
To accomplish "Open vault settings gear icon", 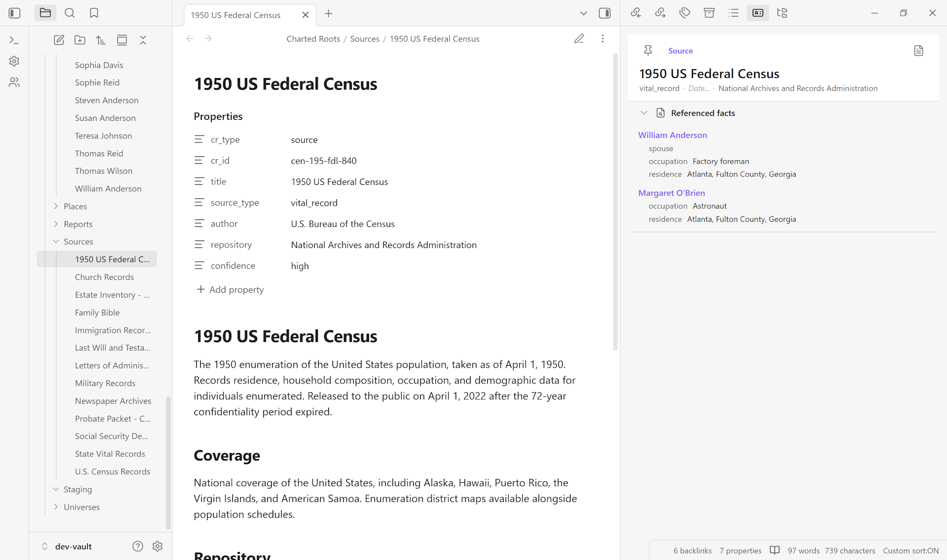I will point(158,546).
